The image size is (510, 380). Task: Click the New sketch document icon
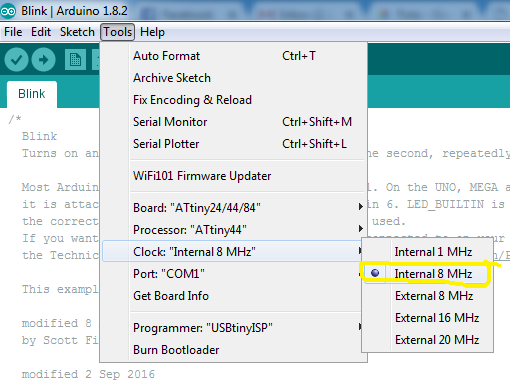[75, 60]
